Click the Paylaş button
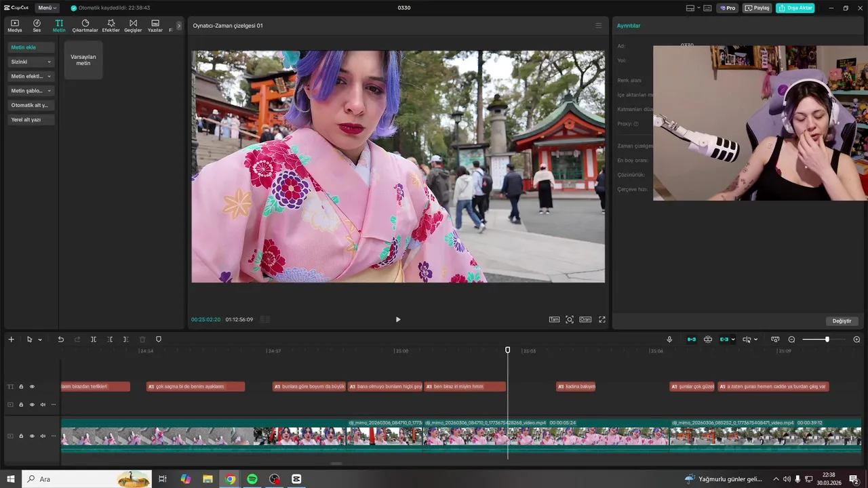Screen dimensions: 868x488 click(x=758, y=8)
